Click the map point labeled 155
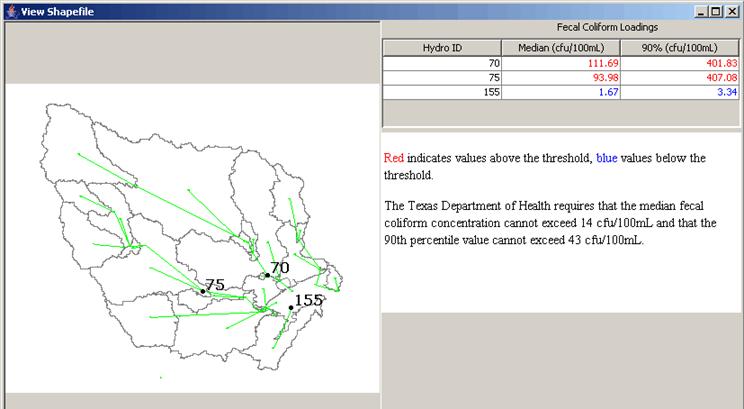Viewport: 744px width, 409px height. (x=291, y=307)
